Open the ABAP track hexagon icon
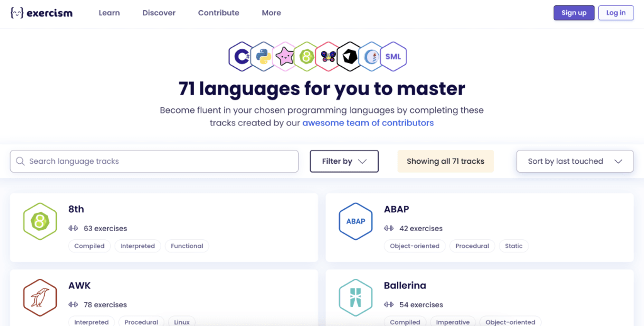Image resolution: width=644 pixels, height=326 pixels. click(355, 221)
